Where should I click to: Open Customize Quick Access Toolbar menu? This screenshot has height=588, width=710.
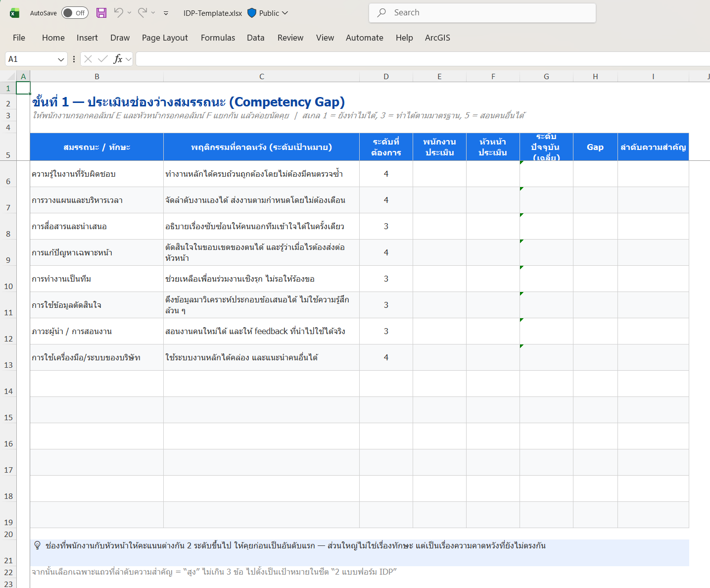pos(166,13)
